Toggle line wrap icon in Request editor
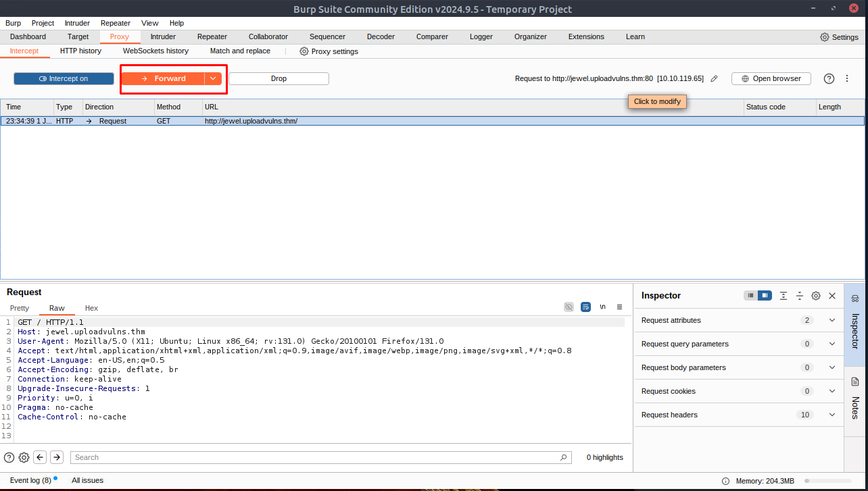 [x=585, y=307]
